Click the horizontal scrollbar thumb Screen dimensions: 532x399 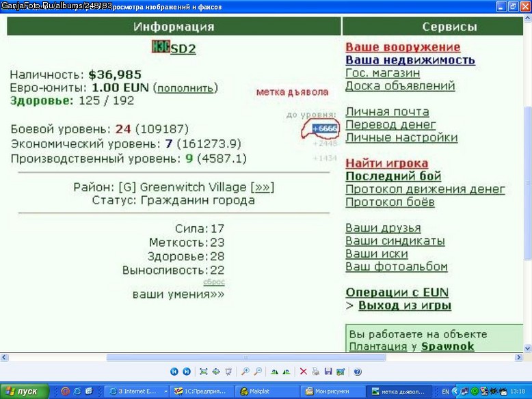point(246,357)
